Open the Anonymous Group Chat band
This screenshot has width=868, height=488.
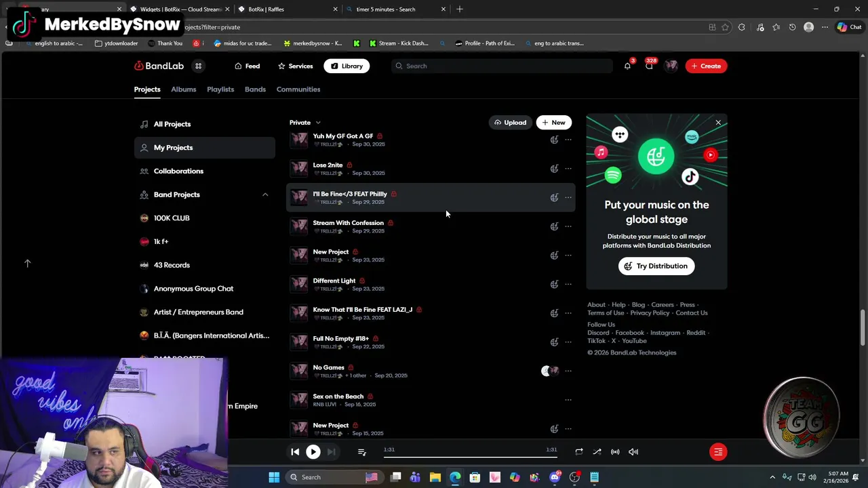click(205, 289)
